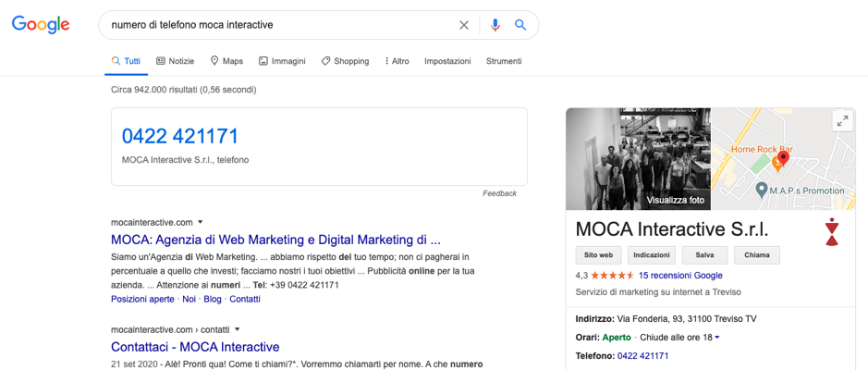Open Contattaci - MOCA Interactive result
Viewport: 868px width, 370px height.
pyautogui.click(x=195, y=347)
